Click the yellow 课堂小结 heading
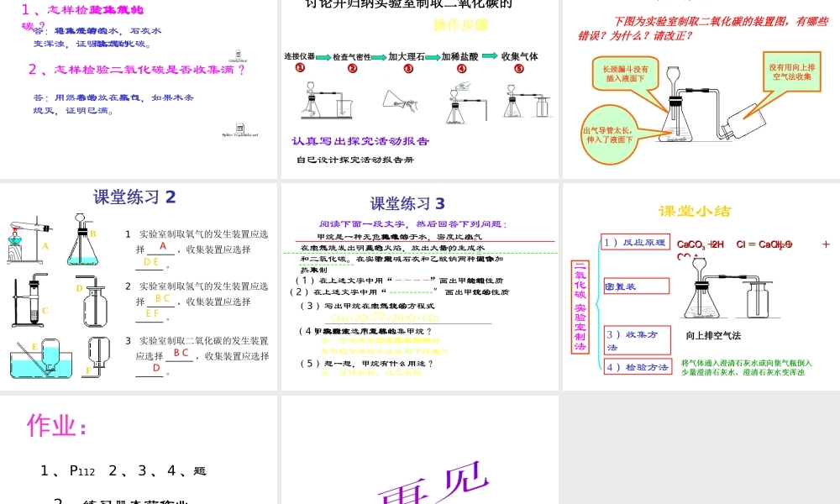840x504 pixels. (x=695, y=211)
